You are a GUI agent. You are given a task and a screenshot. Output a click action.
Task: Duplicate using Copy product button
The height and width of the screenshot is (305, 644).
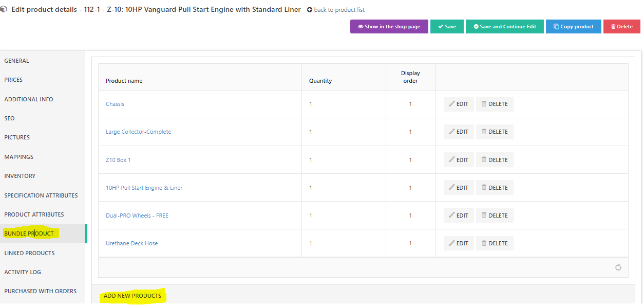[x=573, y=27]
